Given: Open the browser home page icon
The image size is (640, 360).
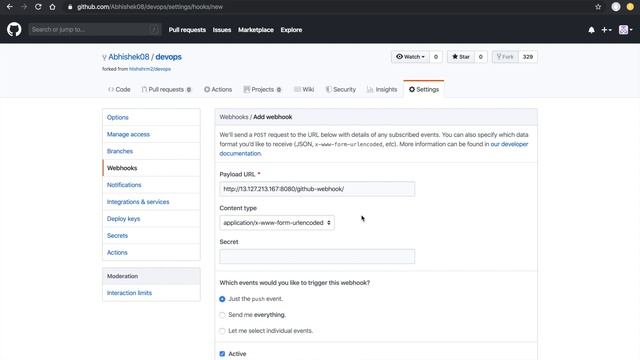Looking at the screenshot, I should (52, 7).
